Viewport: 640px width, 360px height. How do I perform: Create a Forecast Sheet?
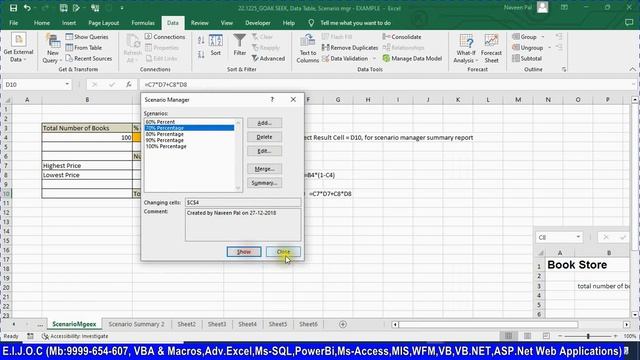tap(491, 48)
